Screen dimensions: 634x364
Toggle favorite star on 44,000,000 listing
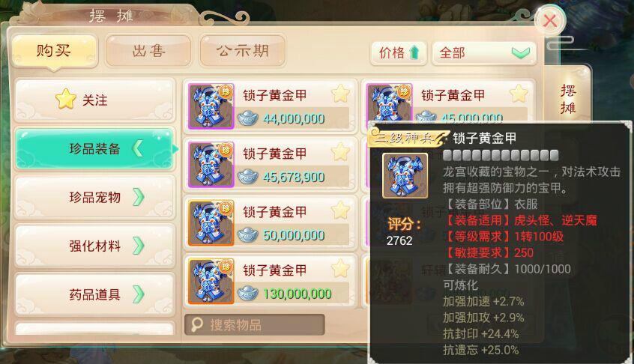click(x=340, y=94)
